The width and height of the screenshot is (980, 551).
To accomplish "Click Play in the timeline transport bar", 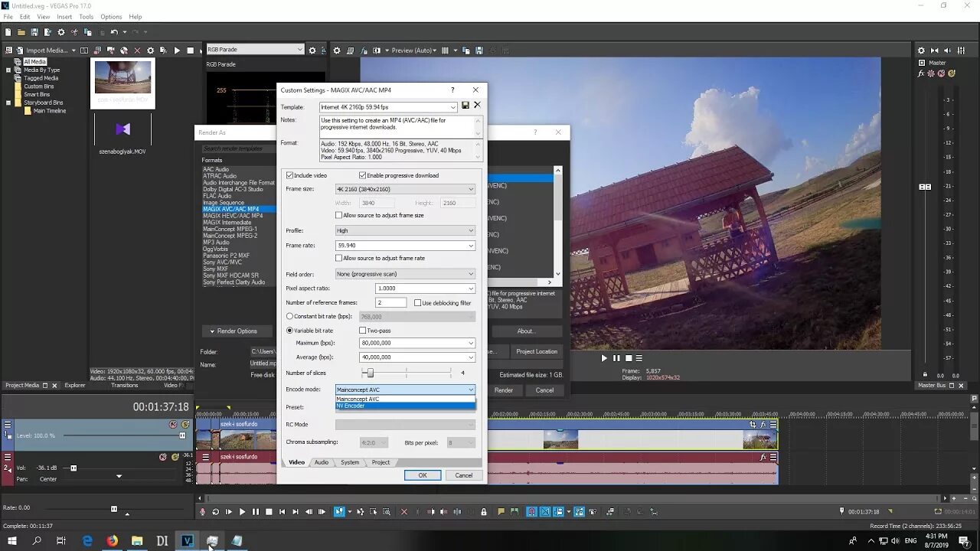I will (242, 512).
